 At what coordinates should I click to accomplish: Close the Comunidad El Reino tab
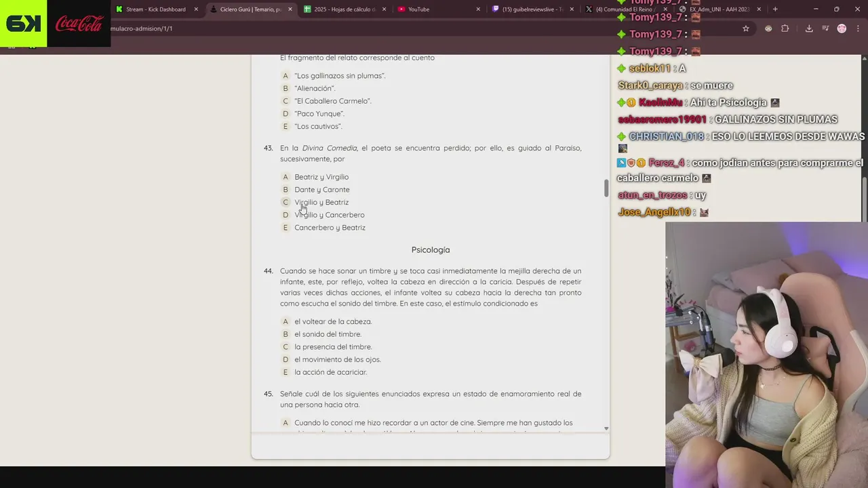click(x=666, y=9)
